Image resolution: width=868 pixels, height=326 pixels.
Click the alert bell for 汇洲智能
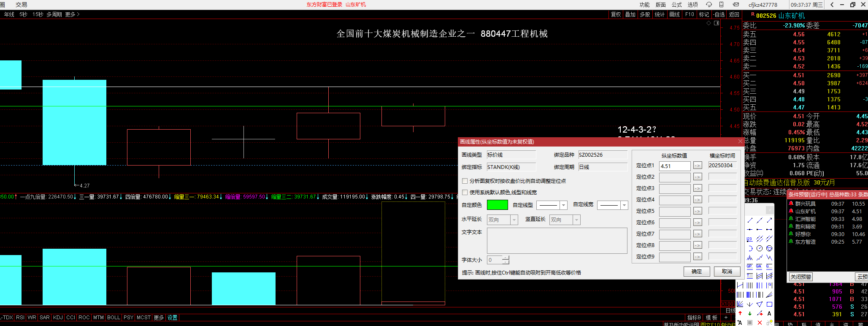[791, 219]
